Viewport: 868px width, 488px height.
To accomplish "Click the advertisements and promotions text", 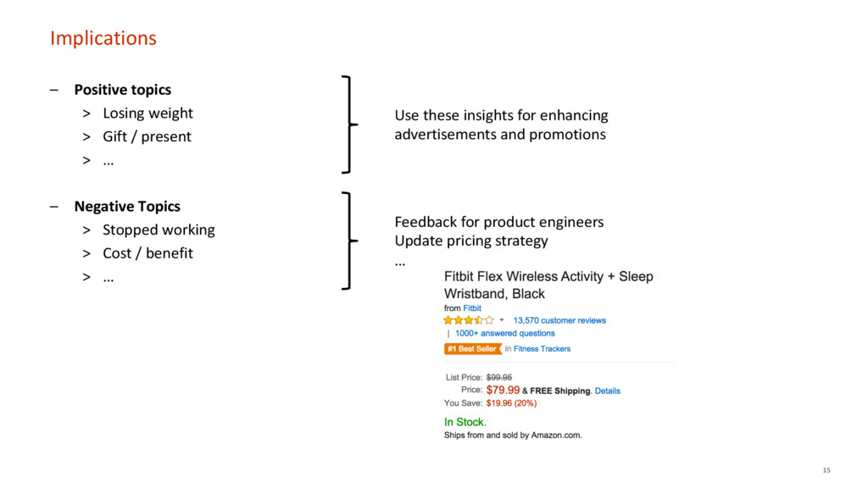I will tap(500, 135).
